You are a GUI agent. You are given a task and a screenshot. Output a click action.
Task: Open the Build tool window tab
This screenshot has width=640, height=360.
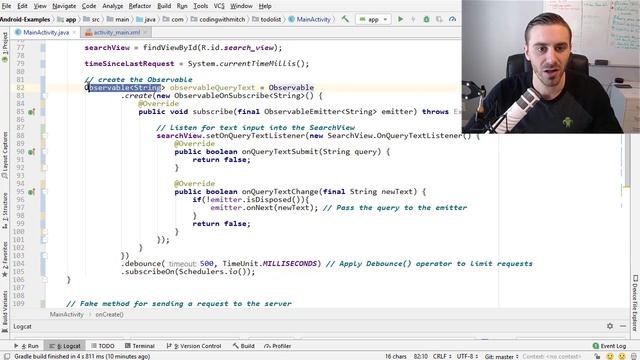(243, 346)
